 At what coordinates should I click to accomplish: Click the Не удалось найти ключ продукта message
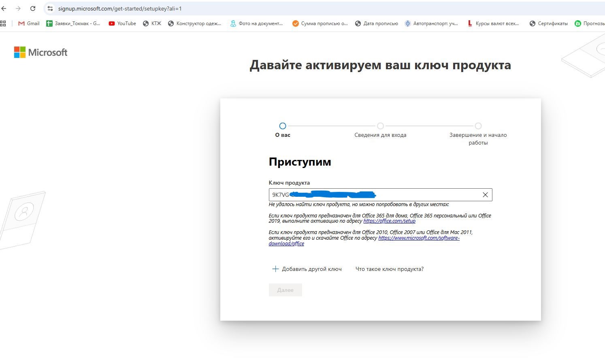(x=358, y=204)
